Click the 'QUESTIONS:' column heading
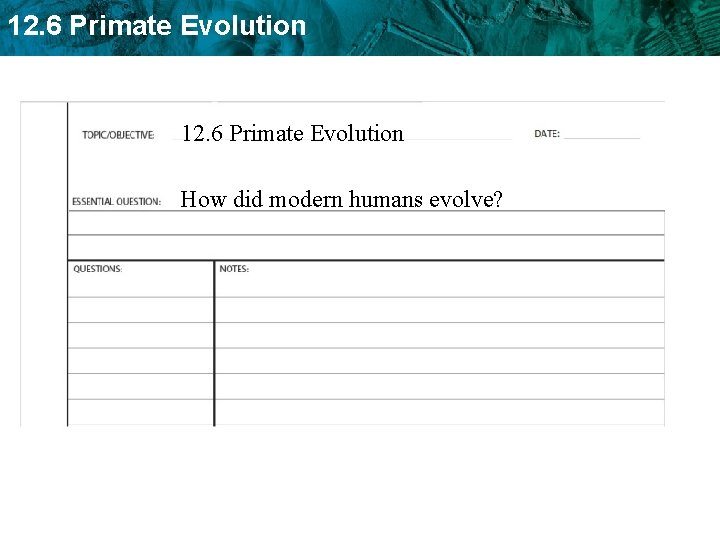Viewport: 720px width, 540px height. pyautogui.click(x=98, y=269)
